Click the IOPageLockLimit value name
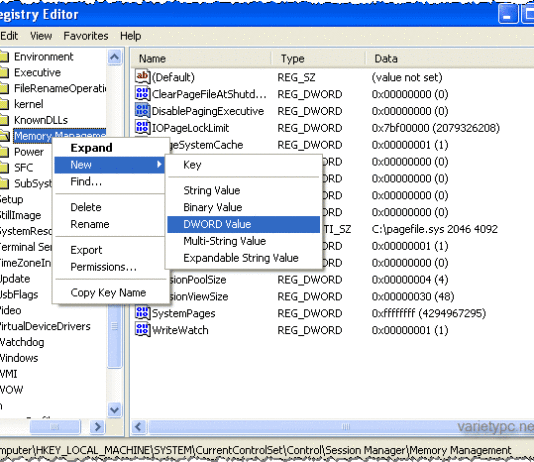The width and height of the screenshot is (534, 462). point(190,128)
